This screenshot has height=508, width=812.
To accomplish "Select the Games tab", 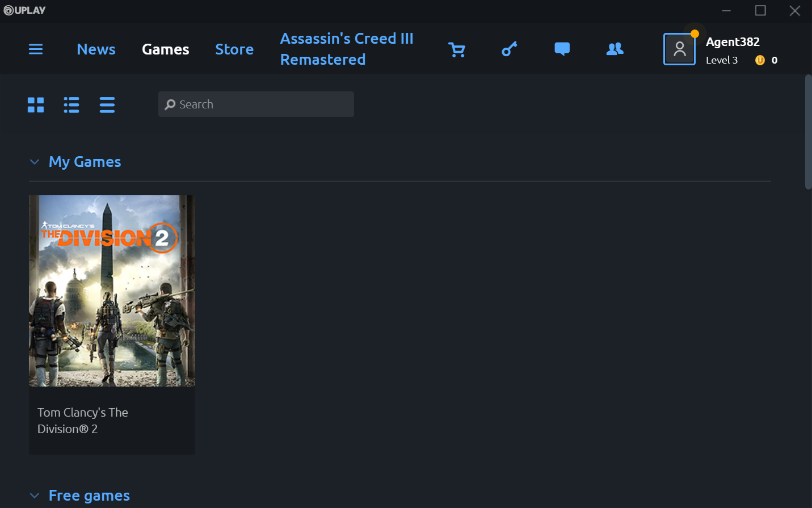I will [x=165, y=49].
